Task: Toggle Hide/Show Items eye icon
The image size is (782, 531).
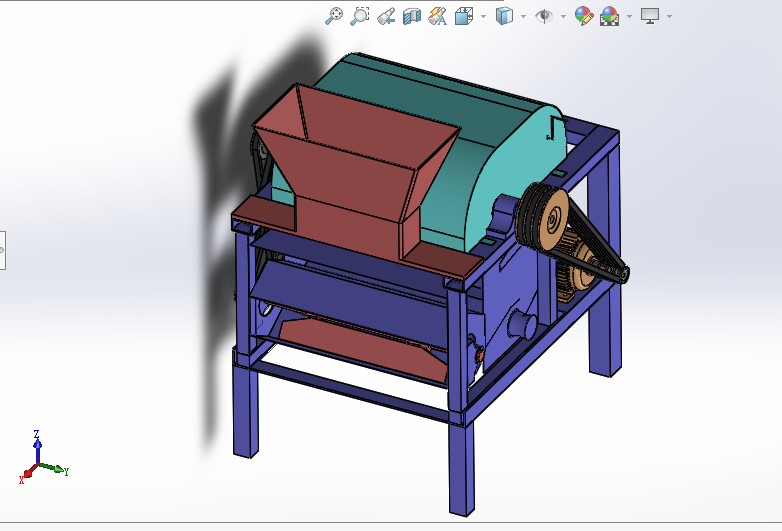Action: [544, 16]
